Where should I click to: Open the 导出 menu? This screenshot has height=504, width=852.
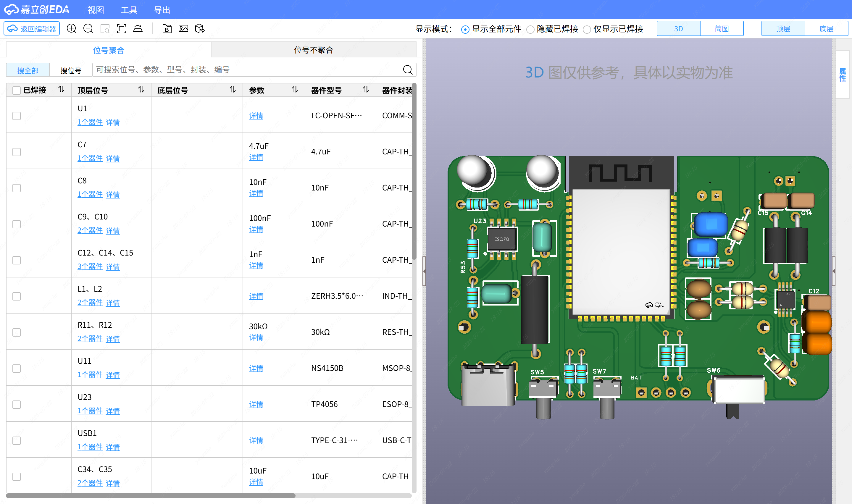point(162,10)
